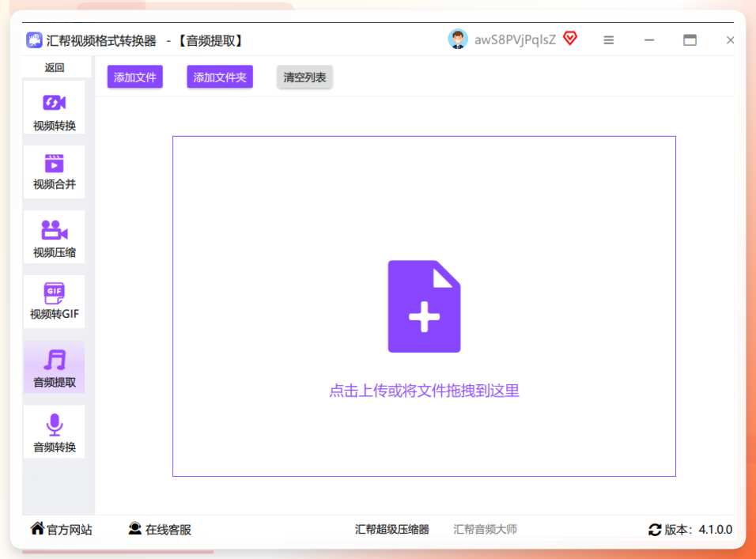Open the 音频转换 audio convert tool
Viewport: 756px width, 559px height.
pyautogui.click(x=54, y=432)
